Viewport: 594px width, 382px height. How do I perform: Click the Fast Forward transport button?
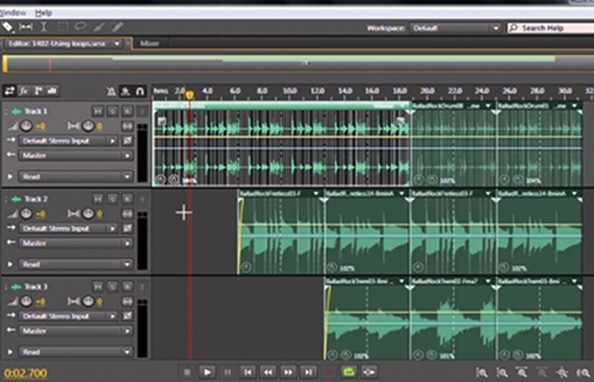288,372
